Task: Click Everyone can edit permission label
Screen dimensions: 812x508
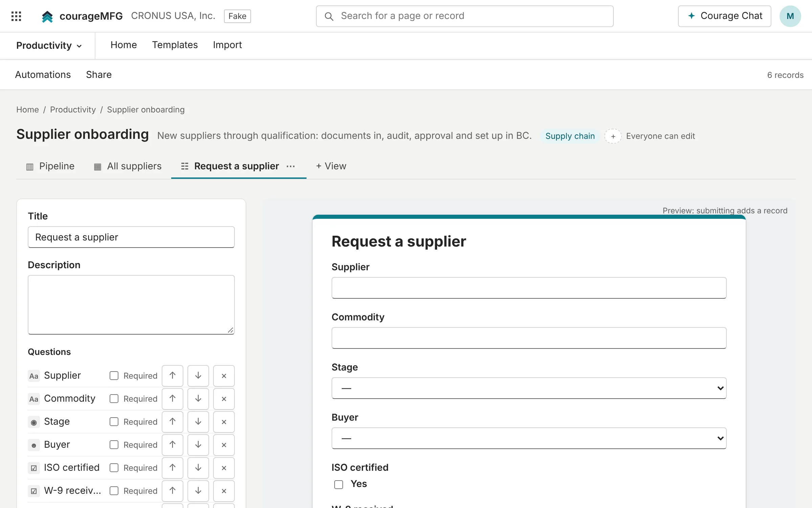Action: [660, 136]
